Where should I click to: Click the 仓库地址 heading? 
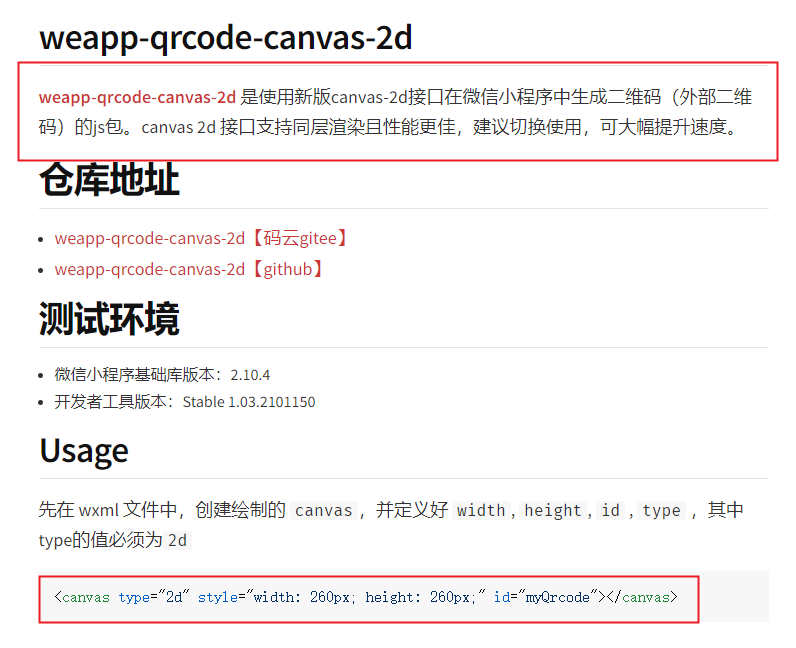[x=109, y=180]
